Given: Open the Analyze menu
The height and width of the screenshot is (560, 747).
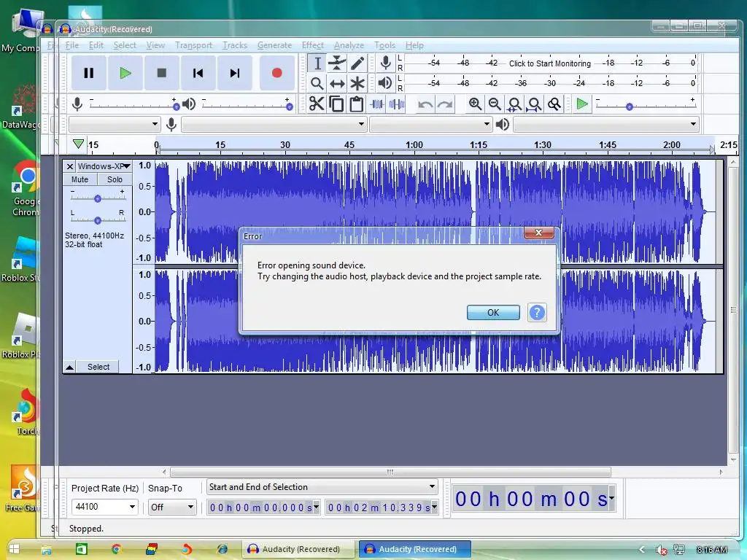Looking at the screenshot, I should 349,45.
